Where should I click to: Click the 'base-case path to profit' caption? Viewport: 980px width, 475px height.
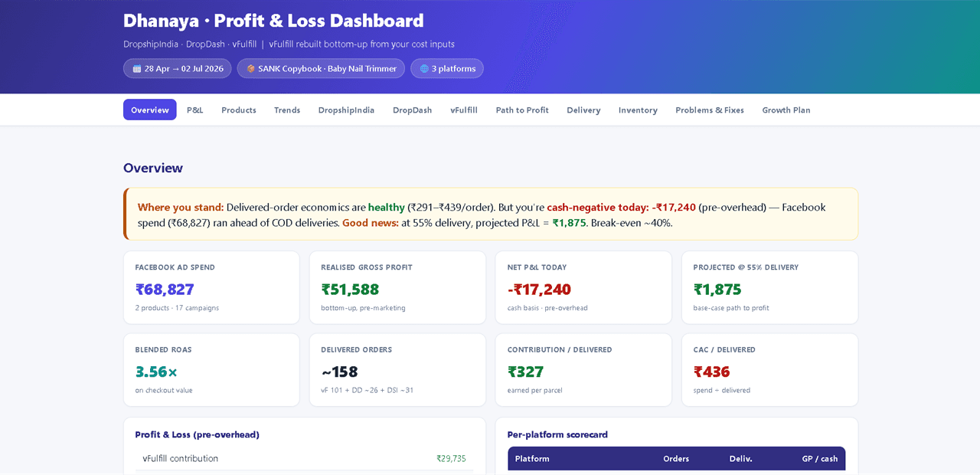pos(730,308)
